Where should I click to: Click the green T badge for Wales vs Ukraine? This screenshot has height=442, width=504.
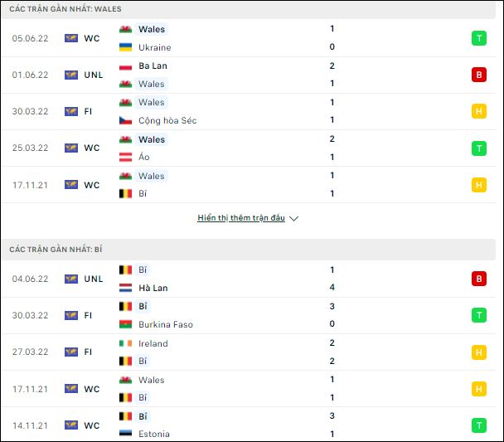[x=478, y=38]
